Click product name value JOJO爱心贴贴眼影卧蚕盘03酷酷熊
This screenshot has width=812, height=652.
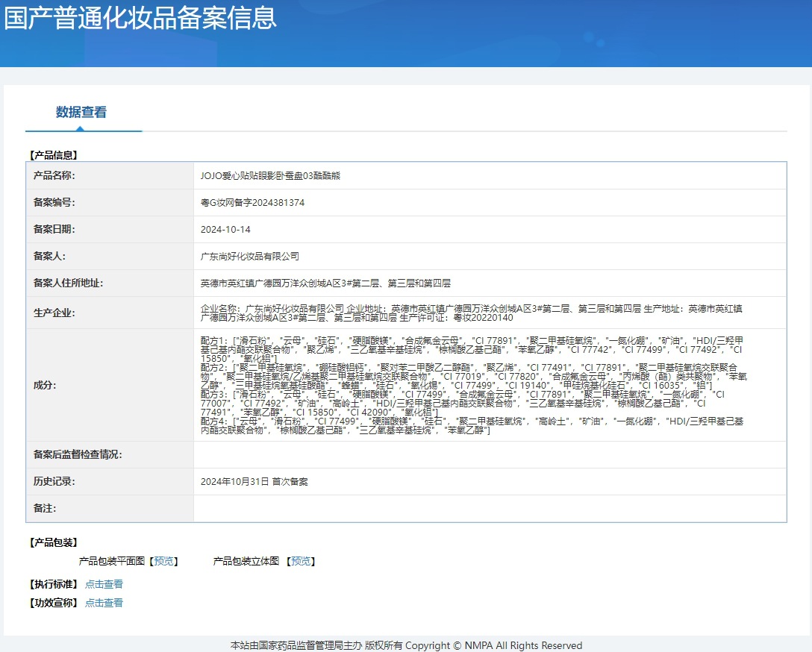270,176
